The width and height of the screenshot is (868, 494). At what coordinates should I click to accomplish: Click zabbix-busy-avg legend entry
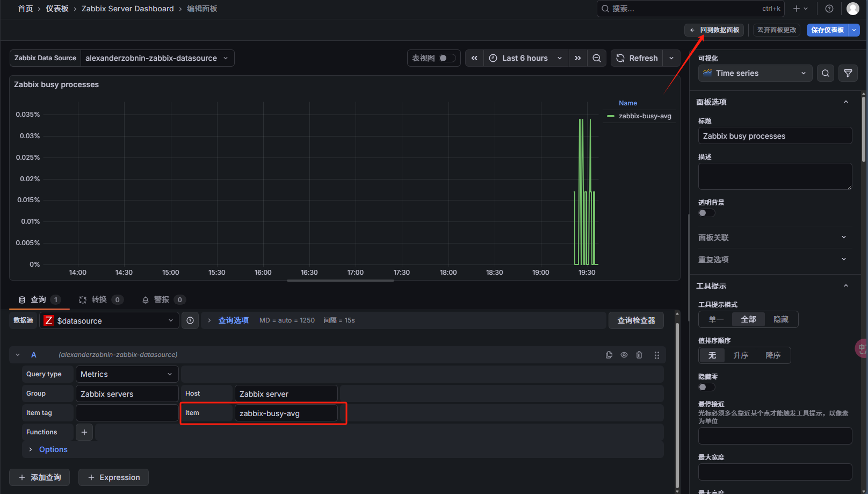[x=645, y=116]
